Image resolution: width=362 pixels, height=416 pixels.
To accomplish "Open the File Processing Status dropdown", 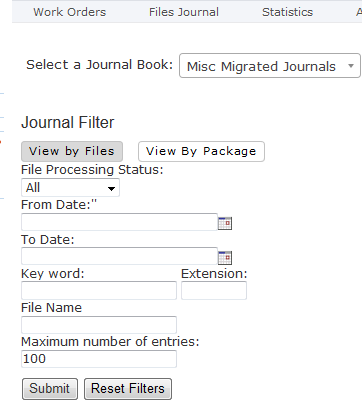I will pyautogui.click(x=70, y=188).
